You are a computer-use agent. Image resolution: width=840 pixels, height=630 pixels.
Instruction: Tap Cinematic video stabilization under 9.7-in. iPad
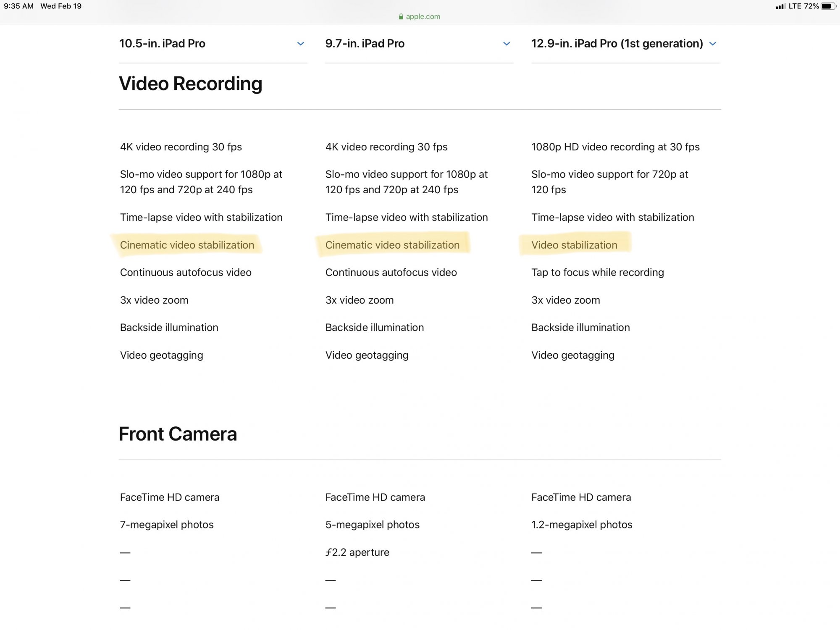pos(392,245)
